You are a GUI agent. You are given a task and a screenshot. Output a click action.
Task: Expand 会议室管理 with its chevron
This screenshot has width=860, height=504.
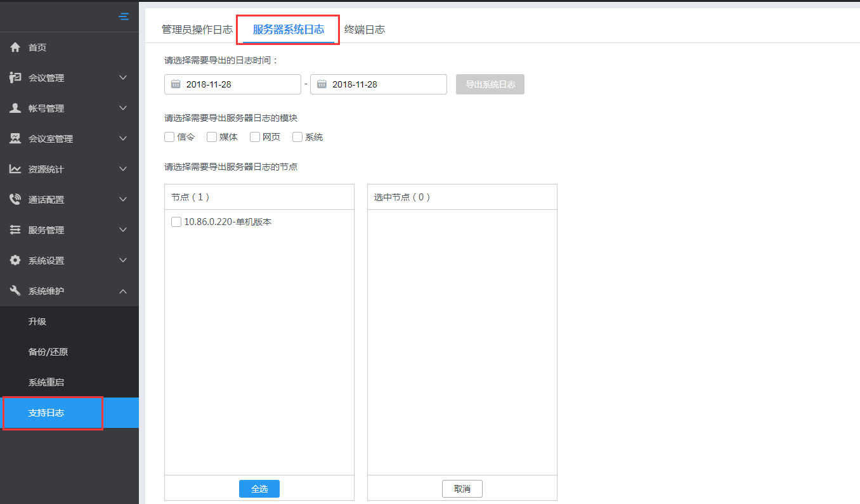(123, 138)
